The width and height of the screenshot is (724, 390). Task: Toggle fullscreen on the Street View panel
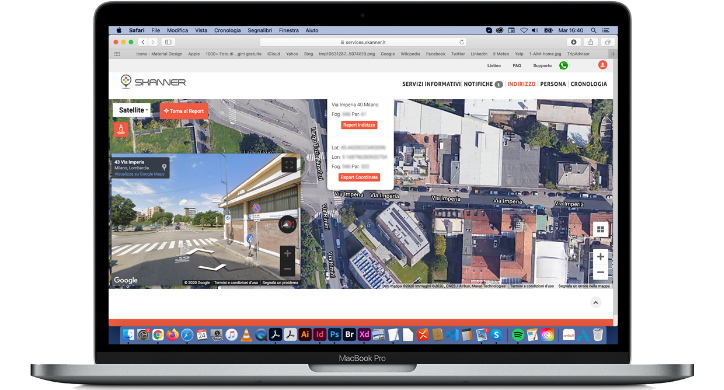pyautogui.click(x=289, y=165)
